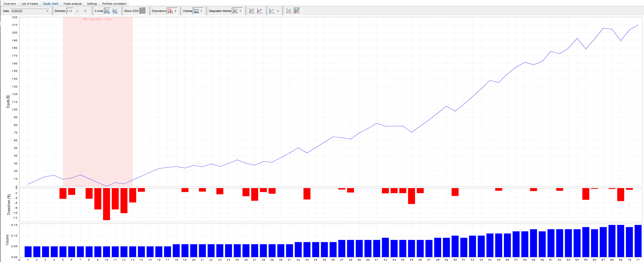Viewport: 644px width, 262px height.
Task: Open the Portfolio correlation tab
Action: [114, 4]
